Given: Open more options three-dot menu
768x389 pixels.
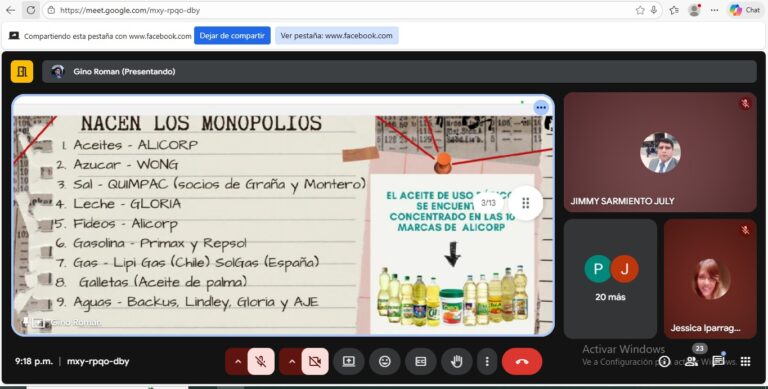Looking at the screenshot, I should click(487, 362).
